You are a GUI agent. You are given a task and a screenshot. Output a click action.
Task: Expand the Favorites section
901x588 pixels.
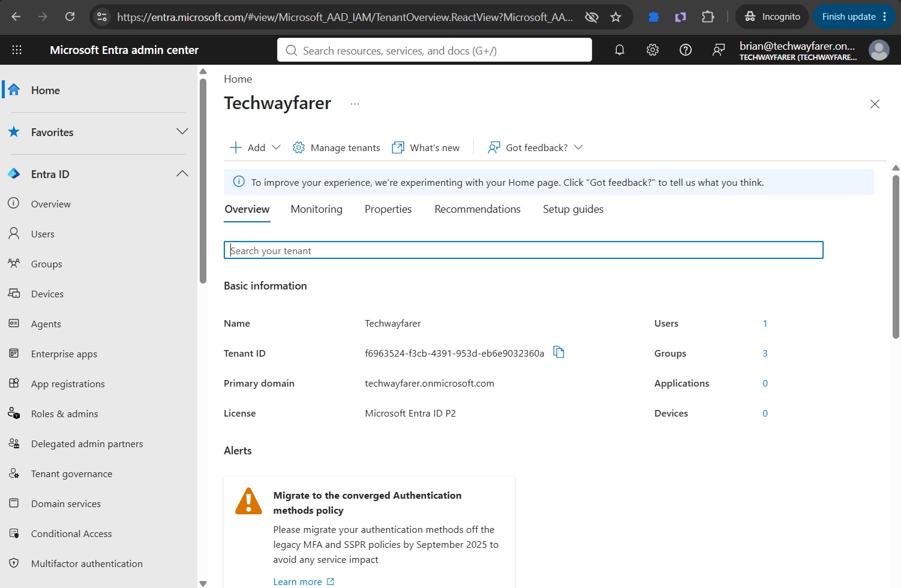click(182, 132)
